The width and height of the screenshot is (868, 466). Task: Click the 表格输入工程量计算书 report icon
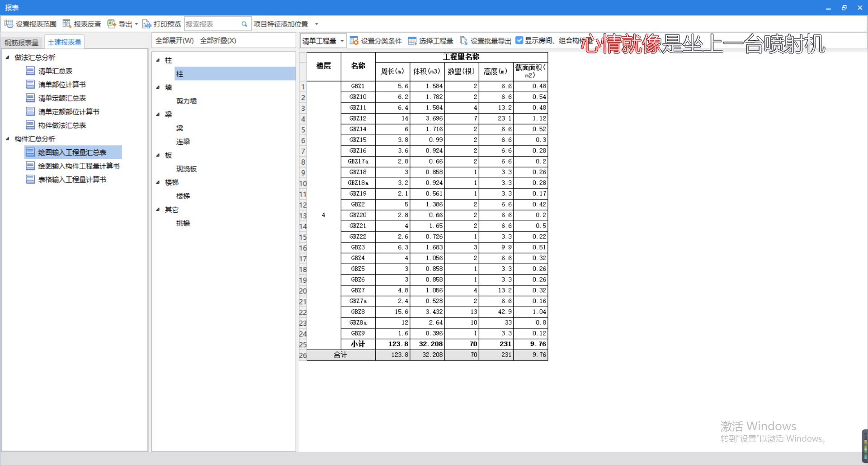point(30,179)
